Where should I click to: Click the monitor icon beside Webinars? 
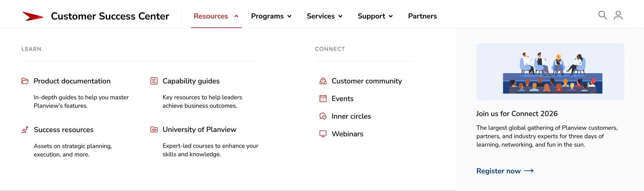(x=323, y=134)
